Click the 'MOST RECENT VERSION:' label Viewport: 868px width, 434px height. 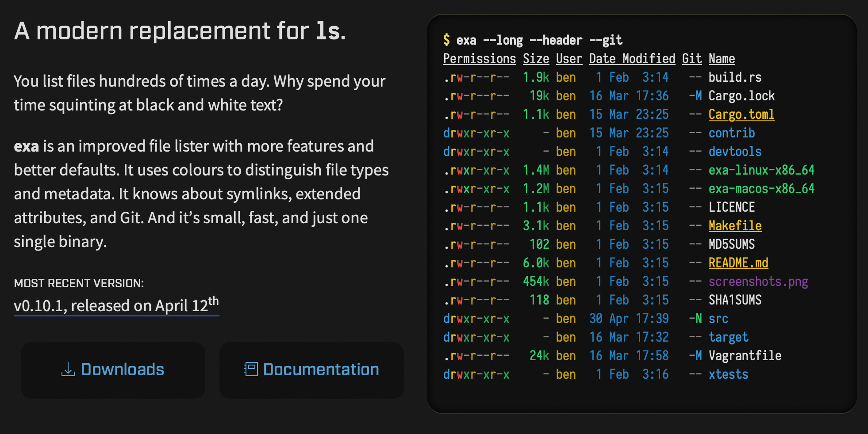[x=79, y=283]
